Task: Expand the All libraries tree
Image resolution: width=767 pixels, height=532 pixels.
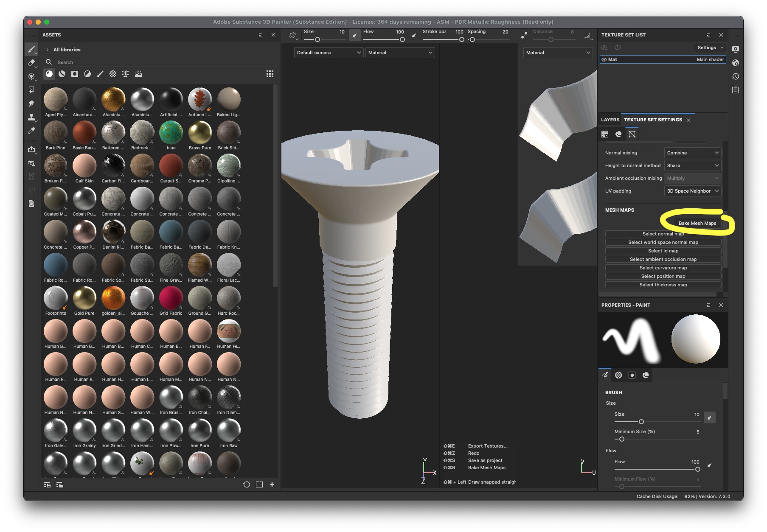Action: click(48, 50)
